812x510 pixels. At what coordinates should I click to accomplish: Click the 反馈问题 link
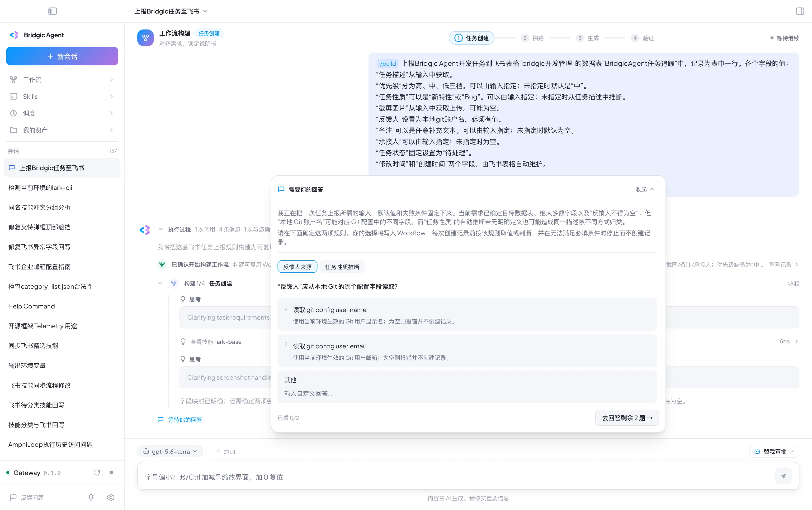[32, 497]
